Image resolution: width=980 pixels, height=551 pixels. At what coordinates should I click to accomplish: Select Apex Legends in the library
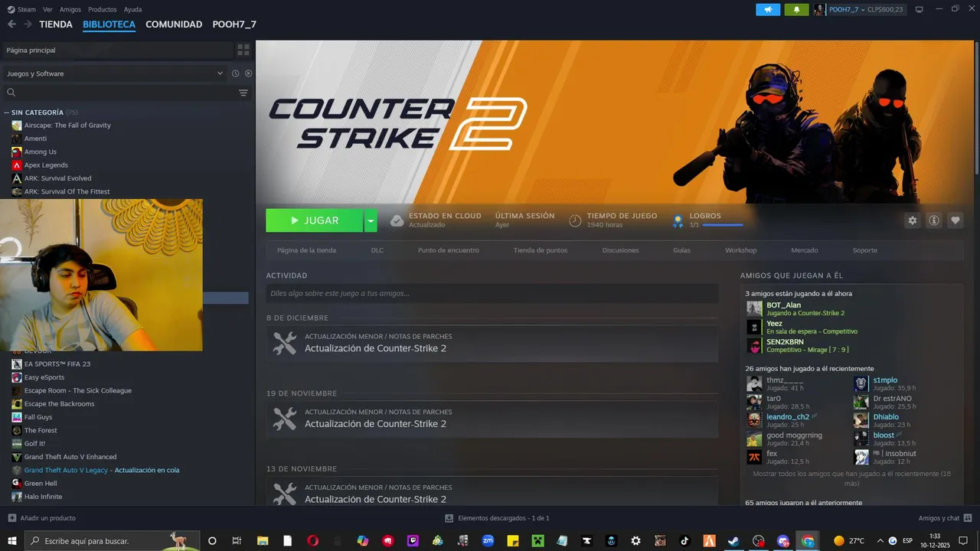46,165
